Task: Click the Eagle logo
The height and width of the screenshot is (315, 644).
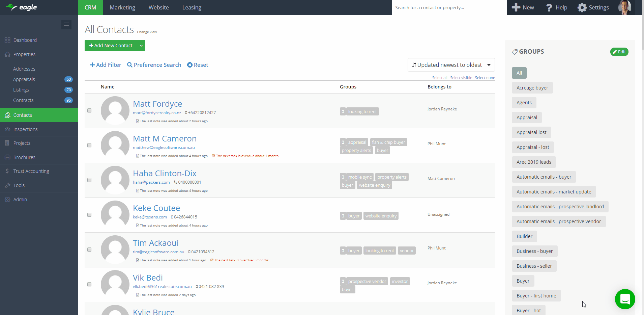Action: tap(22, 7)
